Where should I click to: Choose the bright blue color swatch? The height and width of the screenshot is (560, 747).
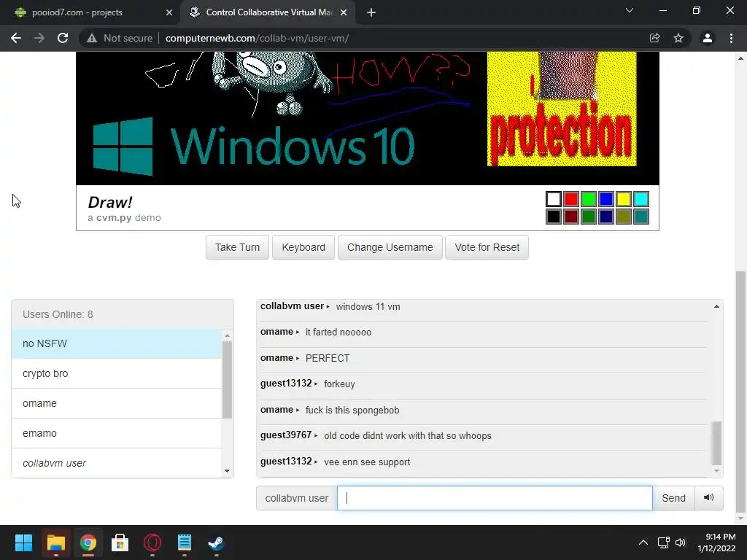[x=606, y=198]
